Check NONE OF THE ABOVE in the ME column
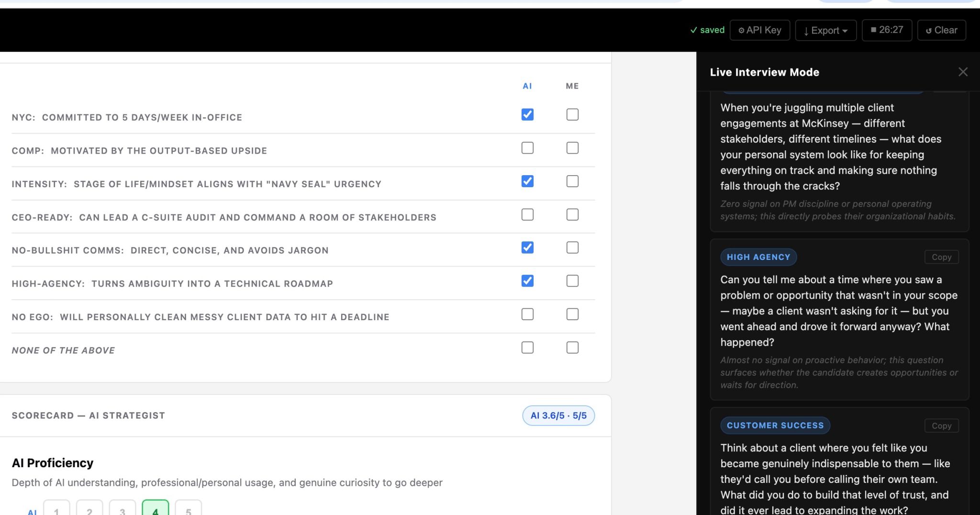This screenshot has width=980, height=515. [x=572, y=347]
